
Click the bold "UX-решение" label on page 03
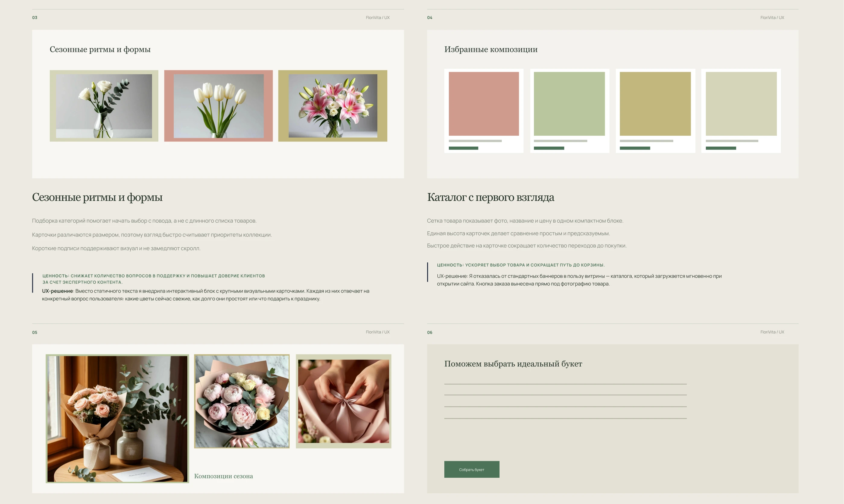click(x=57, y=291)
